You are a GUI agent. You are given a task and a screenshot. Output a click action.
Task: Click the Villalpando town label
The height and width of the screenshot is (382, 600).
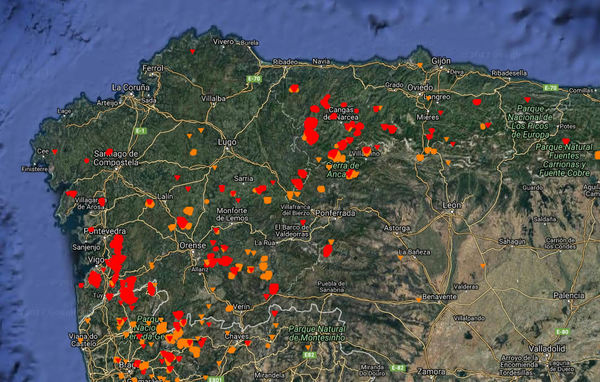(469, 318)
